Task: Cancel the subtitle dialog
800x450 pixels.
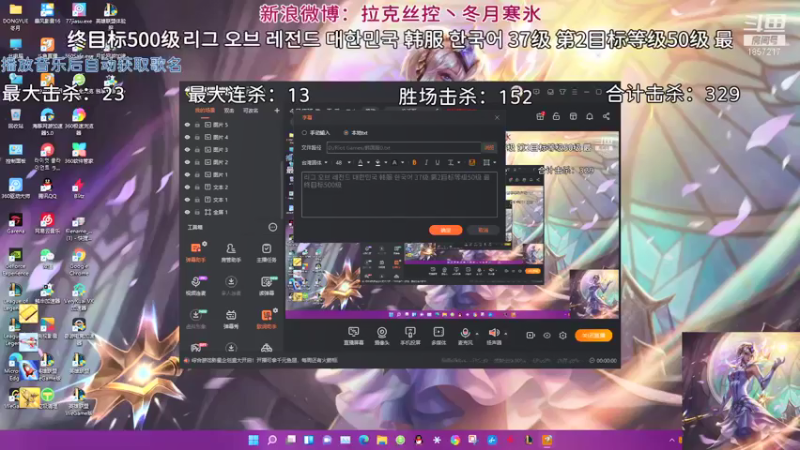Action: click(483, 230)
